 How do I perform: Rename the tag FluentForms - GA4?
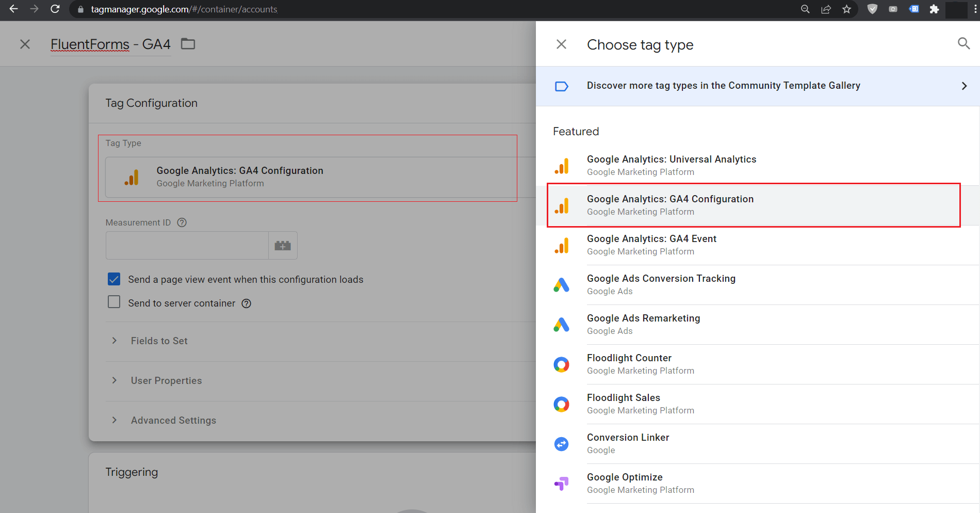[x=110, y=44]
